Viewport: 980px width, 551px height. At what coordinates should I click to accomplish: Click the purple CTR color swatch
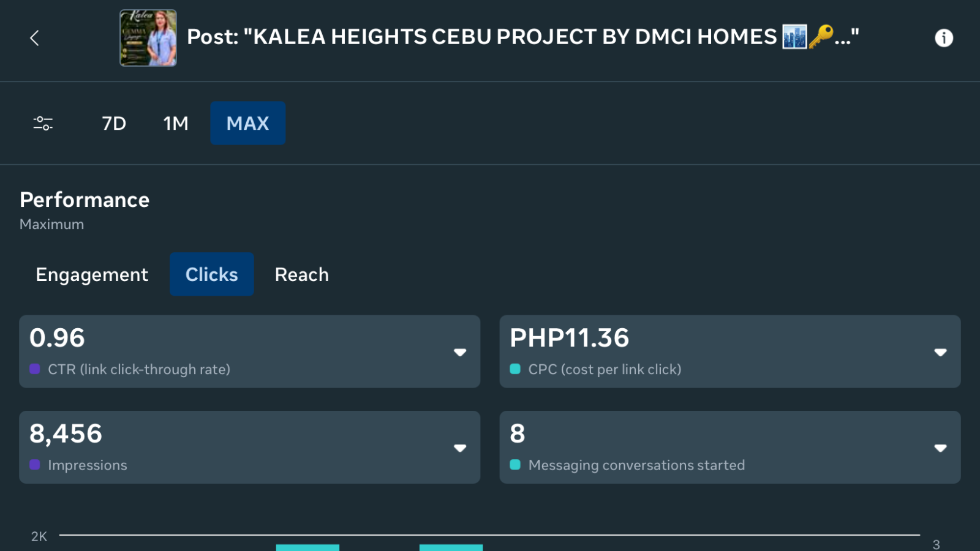pos(35,369)
